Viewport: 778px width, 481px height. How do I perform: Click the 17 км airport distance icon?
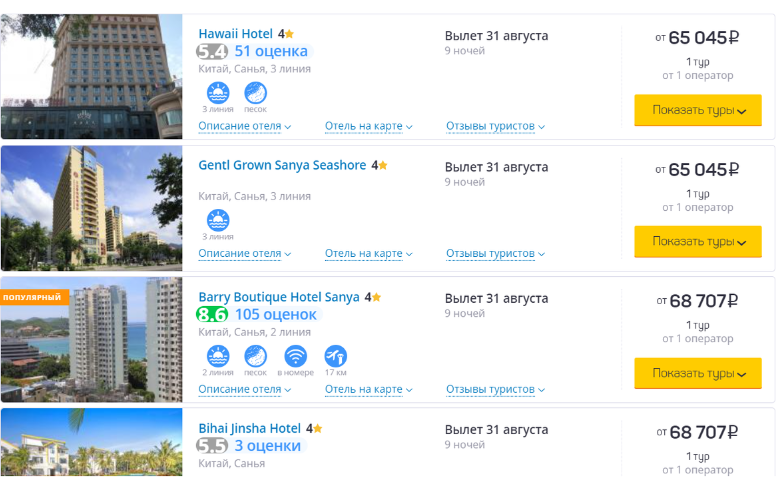point(335,356)
